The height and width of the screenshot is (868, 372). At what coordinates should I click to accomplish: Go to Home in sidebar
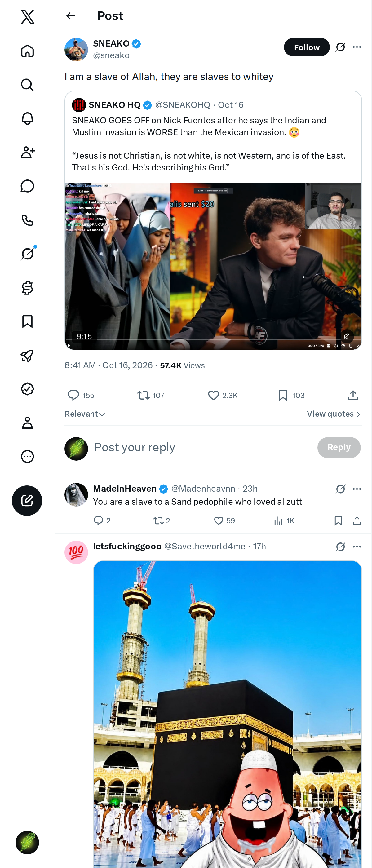pos(27,51)
